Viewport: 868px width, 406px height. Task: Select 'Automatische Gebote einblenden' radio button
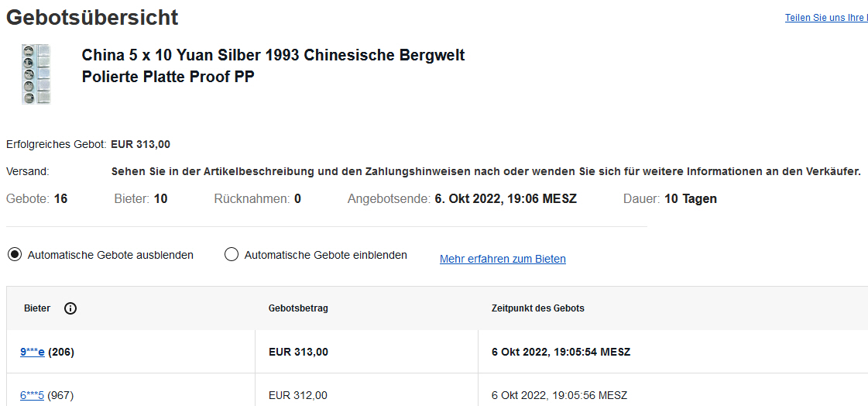point(231,255)
